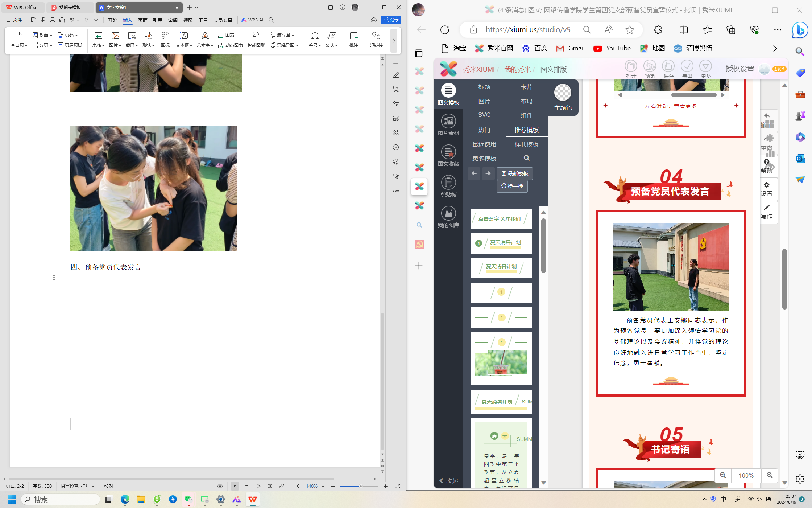This screenshot has height=508, width=812.
Task: Click the 分享 share button in WPS
Action: [391, 20]
